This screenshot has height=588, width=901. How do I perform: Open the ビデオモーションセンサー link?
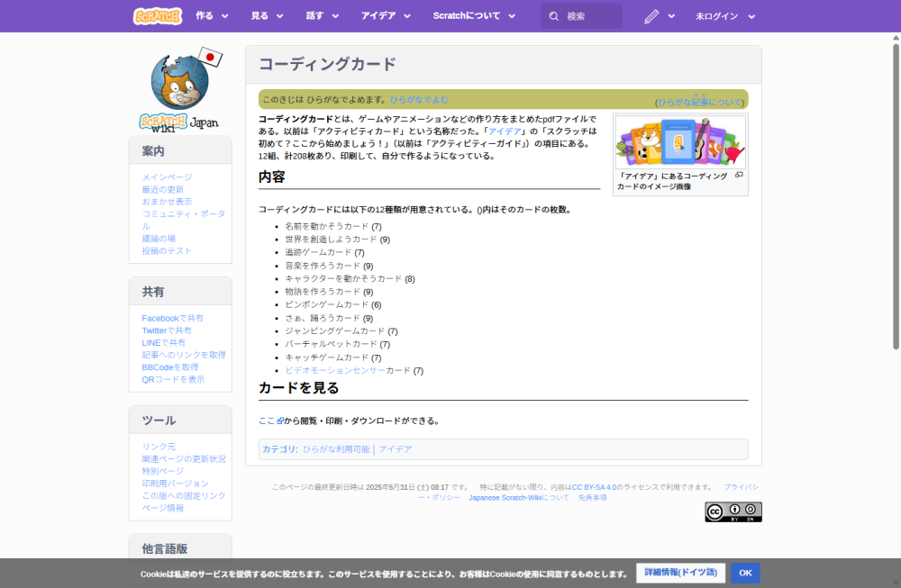tap(335, 370)
